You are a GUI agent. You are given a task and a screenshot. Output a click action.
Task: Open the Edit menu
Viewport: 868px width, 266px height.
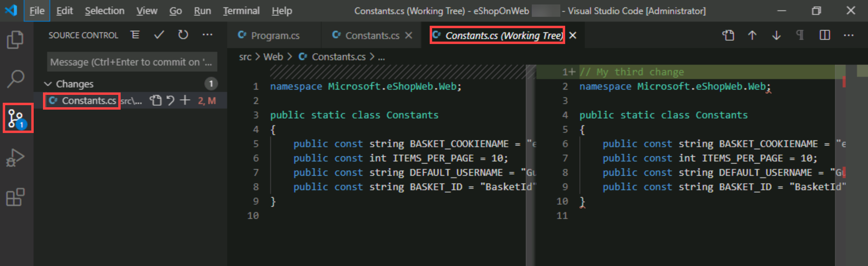coord(65,11)
